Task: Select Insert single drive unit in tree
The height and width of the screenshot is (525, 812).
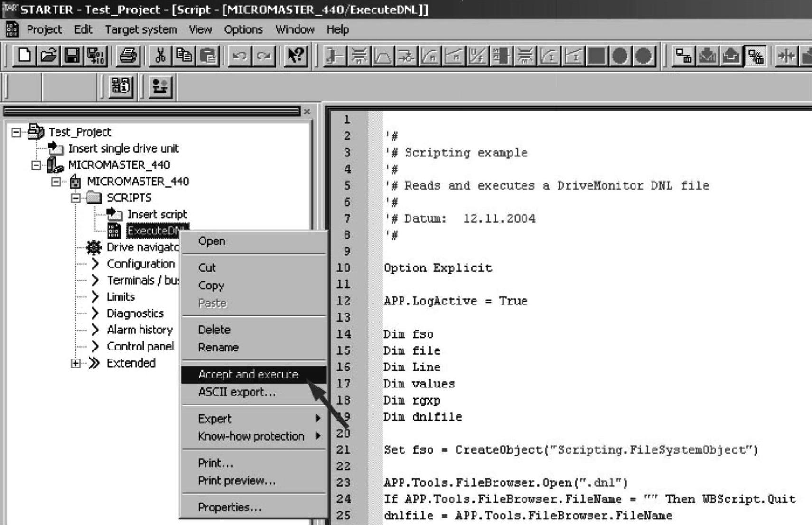Action: pyautogui.click(x=123, y=148)
